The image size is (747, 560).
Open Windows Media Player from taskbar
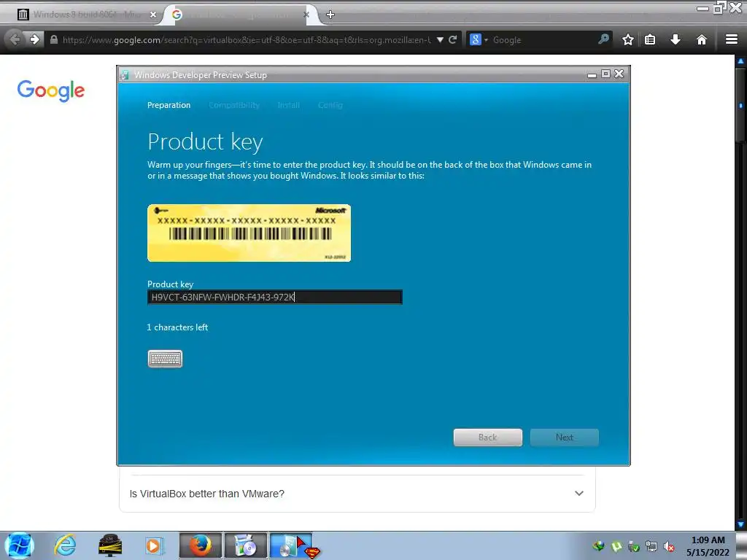click(x=153, y=545)
